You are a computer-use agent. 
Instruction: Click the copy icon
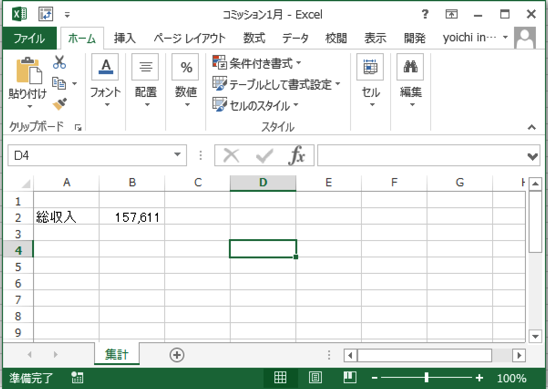point(59,83)
